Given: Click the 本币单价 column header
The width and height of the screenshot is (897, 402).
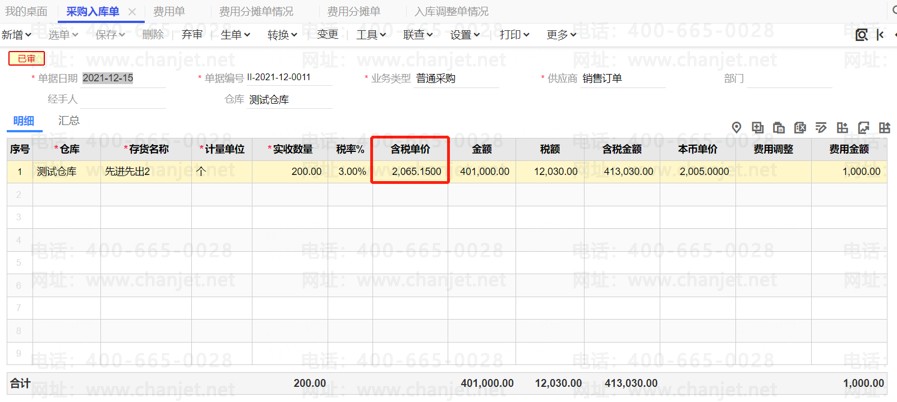Looking at the screenshot, I should point(697,150).
